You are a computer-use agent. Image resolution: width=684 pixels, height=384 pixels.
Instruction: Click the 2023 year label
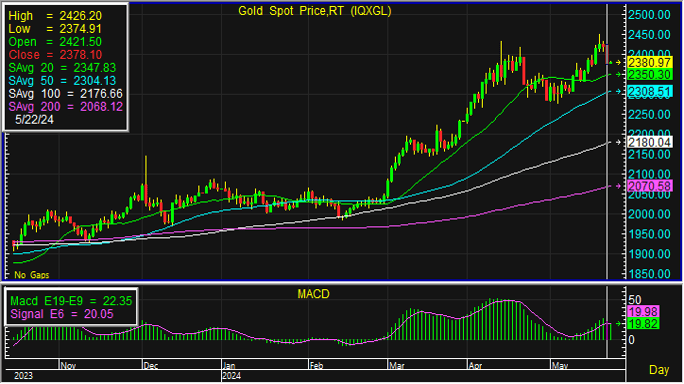(x=23, y=376)
